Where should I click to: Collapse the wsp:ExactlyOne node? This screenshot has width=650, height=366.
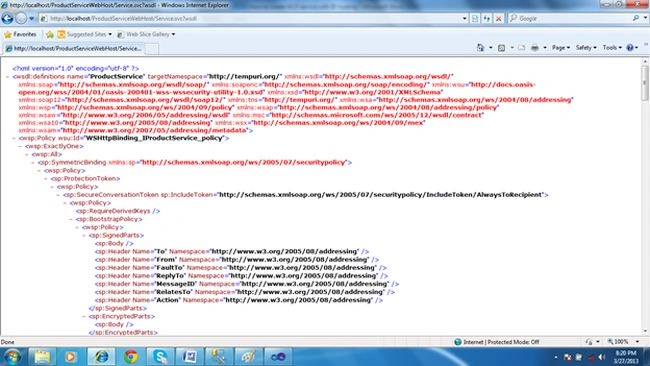tap(20, 146)
